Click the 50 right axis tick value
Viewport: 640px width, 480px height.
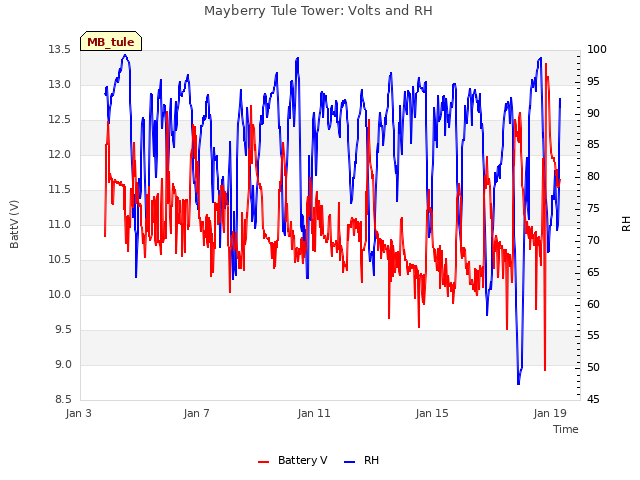click(x=593, y=368)
